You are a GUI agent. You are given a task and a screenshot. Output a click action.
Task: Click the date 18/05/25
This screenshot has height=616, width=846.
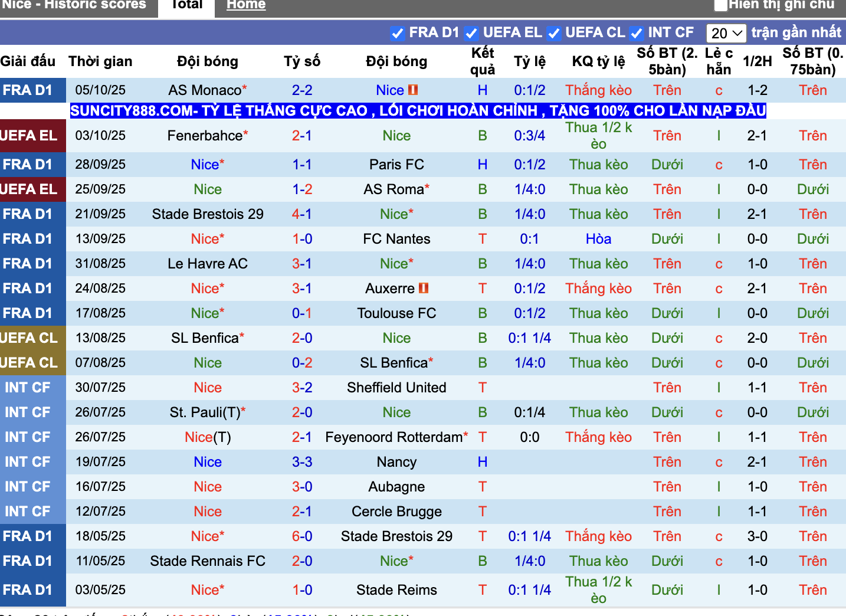pyautogui.click(x=100, y=536)
